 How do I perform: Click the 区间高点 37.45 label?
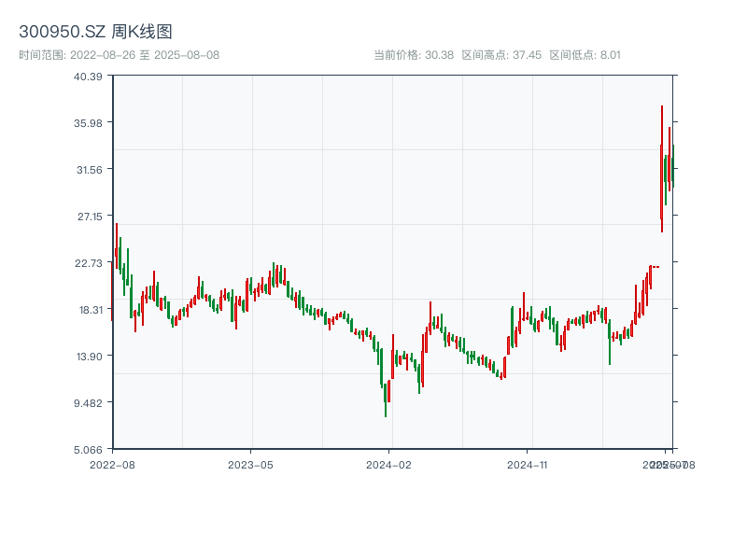point(501,55)
